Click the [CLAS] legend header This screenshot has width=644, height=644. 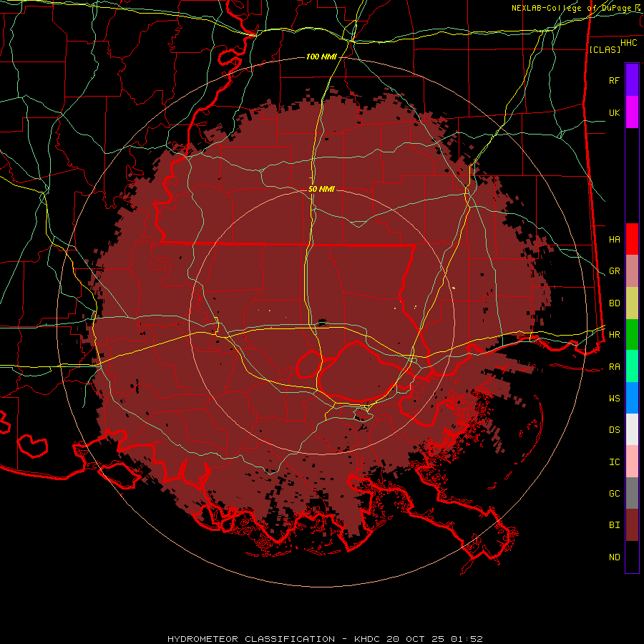point(605,49)
